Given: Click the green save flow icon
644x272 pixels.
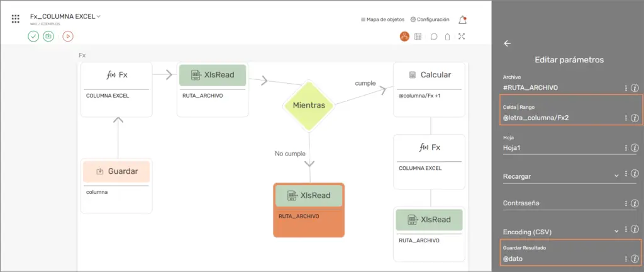Looking at the screenshot, I should [48, 37].
